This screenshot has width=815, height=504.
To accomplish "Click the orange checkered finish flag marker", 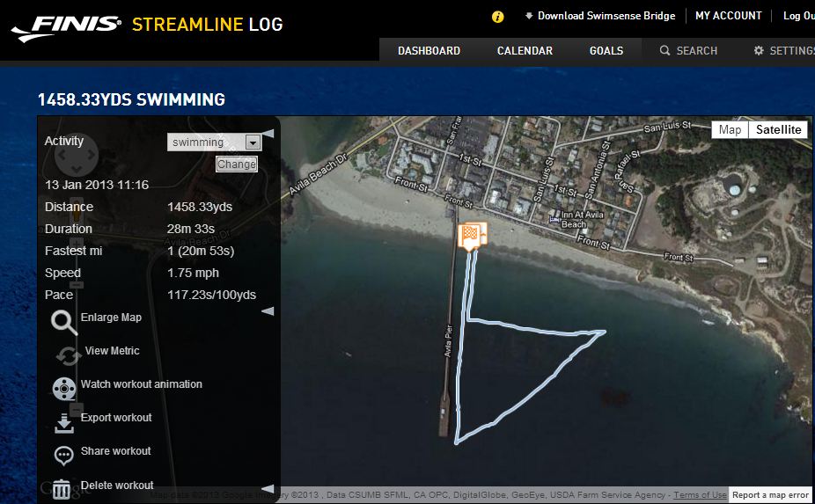I will pos(472,236).
